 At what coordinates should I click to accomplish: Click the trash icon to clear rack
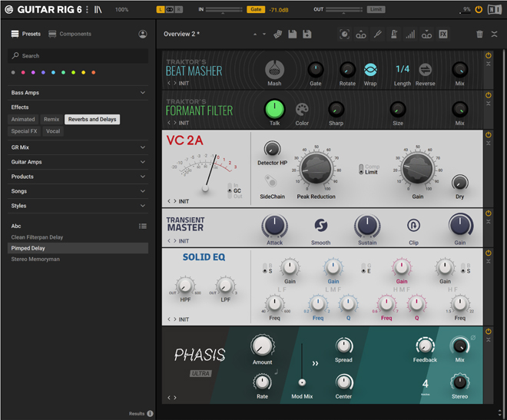coord(480,35)
